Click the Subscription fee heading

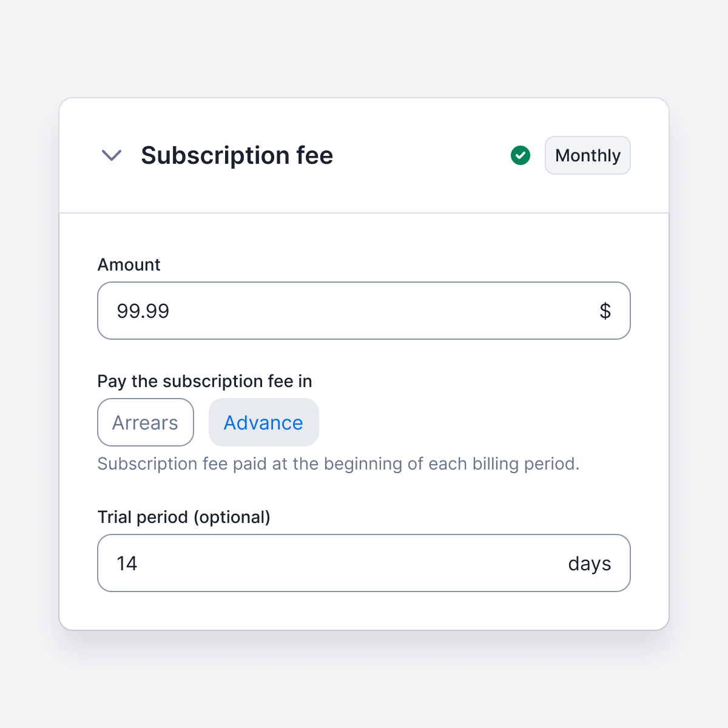237,155
